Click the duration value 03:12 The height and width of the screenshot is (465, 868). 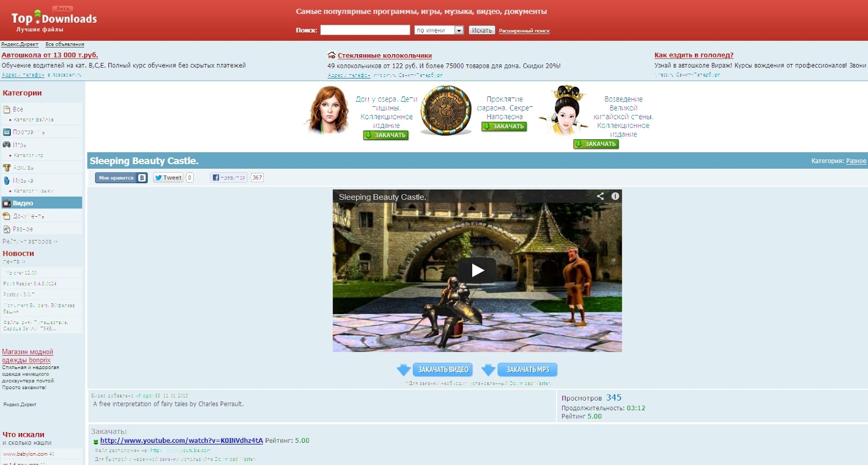(636, 408)
